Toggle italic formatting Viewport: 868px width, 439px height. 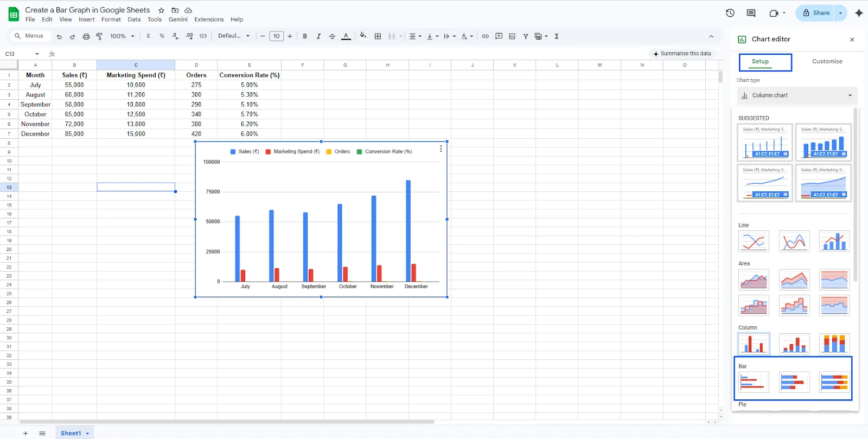(318, 36)
